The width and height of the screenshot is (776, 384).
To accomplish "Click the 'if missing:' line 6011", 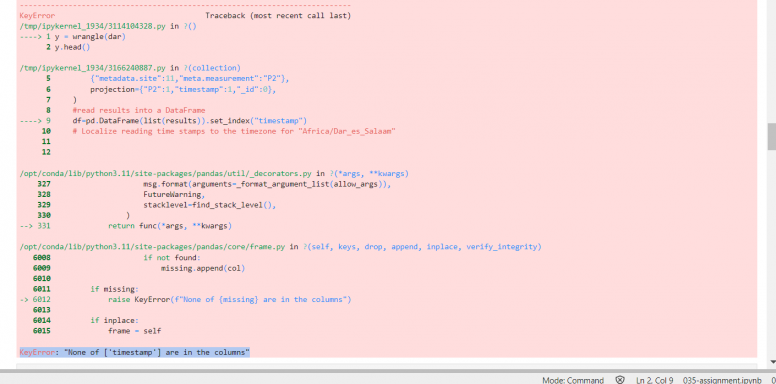I will pyautogui.click(x=114, y=289).
